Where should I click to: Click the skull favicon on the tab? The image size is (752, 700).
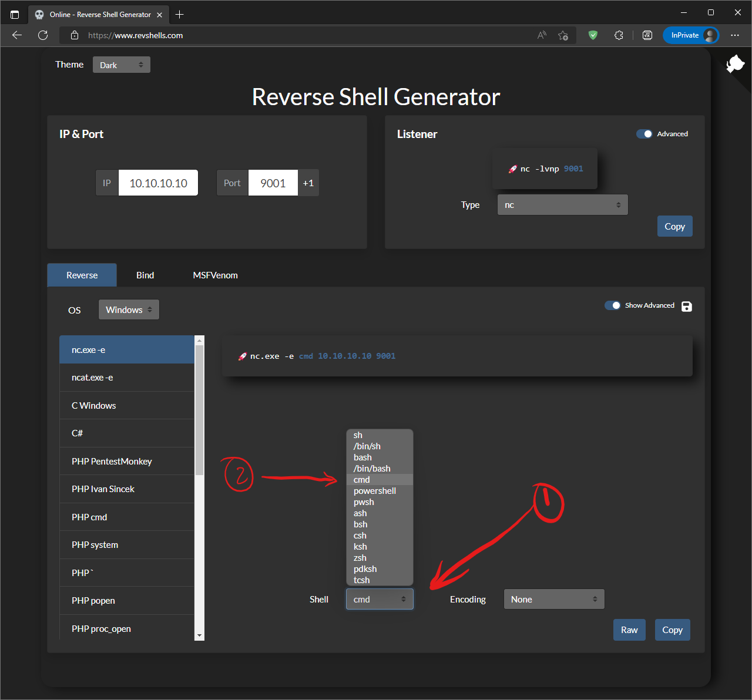click(39, 15)
